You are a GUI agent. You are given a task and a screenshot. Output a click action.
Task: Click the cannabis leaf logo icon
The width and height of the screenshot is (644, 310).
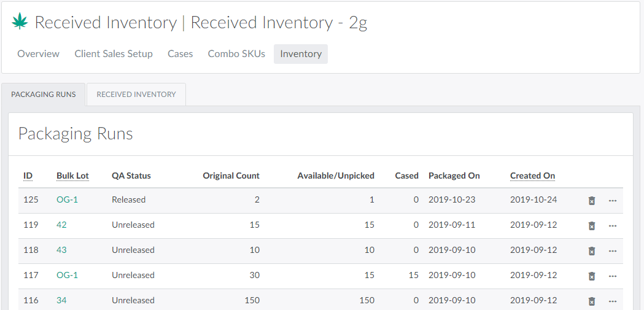tap(20, 22)
